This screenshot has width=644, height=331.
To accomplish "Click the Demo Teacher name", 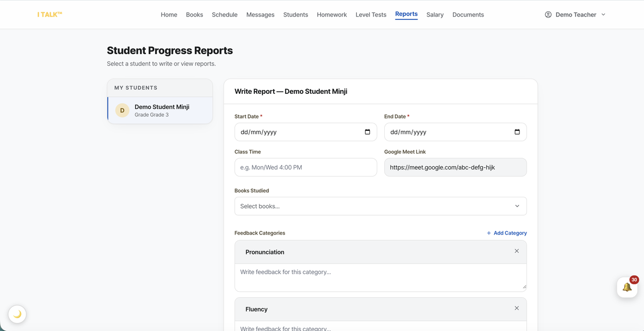I will [x=576, y=14].
